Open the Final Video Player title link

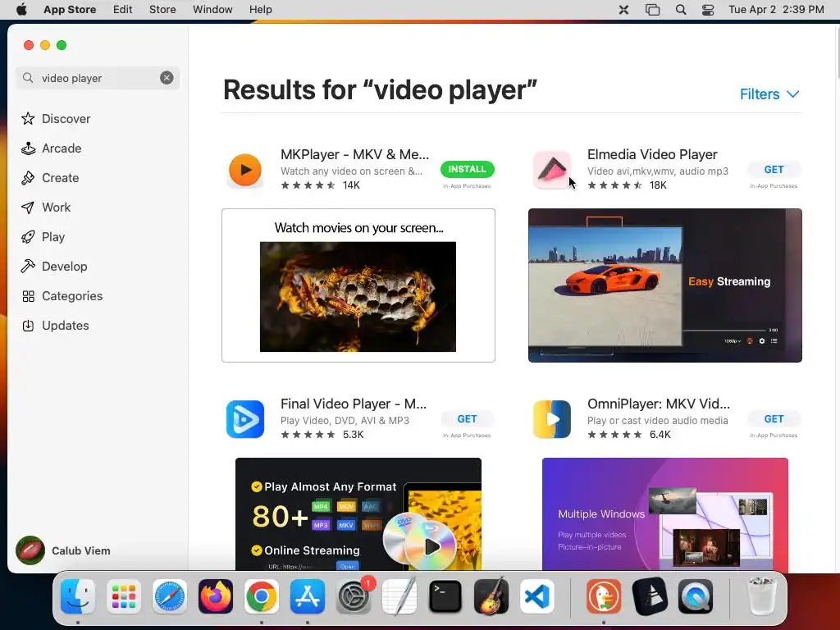[354, 404]
